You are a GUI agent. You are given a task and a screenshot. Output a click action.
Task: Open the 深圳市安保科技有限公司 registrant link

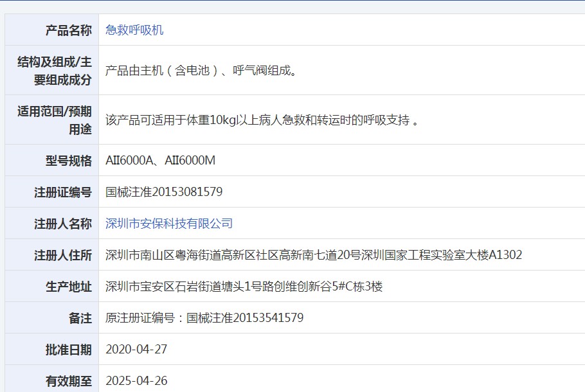(x=169, y=224)
